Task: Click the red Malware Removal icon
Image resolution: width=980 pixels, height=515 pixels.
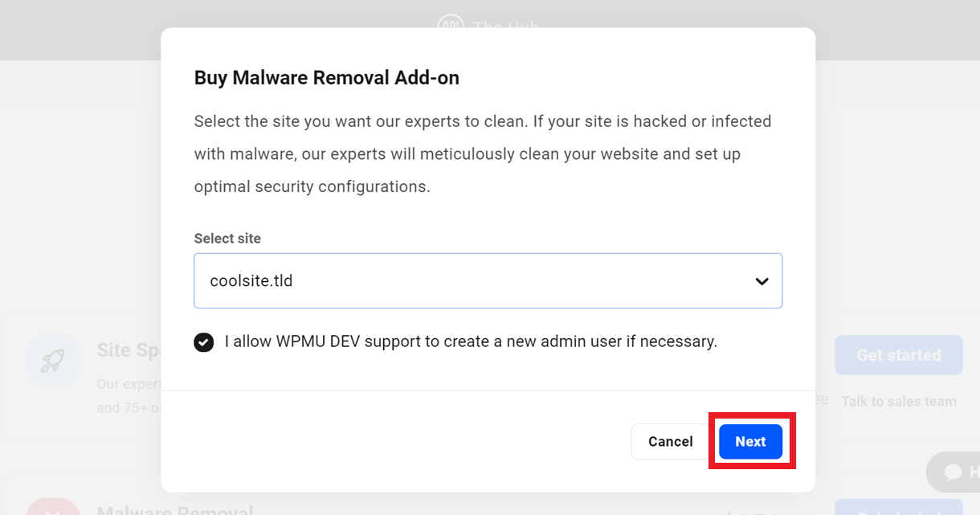Action: pyautogui.click(x=53, y=507)
